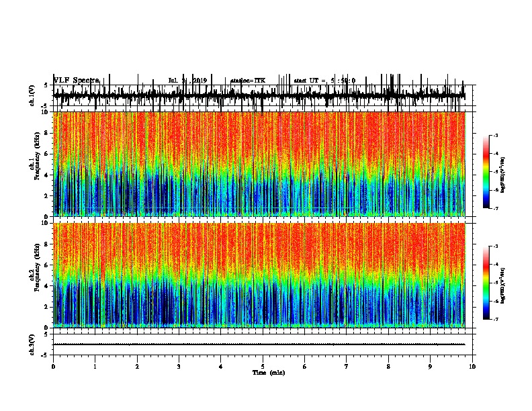Click the "-7" label on ch.2 colorbar
532x411 pixels.
(495, 319)
